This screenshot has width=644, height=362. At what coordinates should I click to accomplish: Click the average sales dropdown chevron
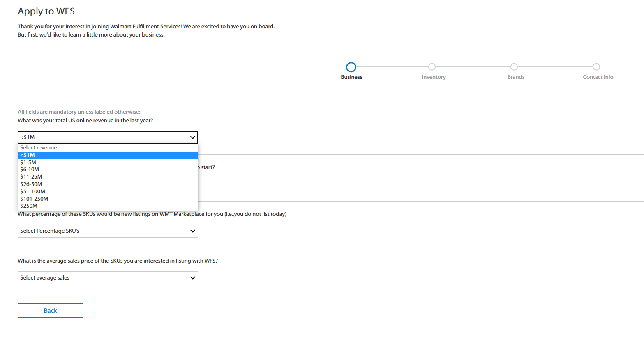click(x=193, y=278)
